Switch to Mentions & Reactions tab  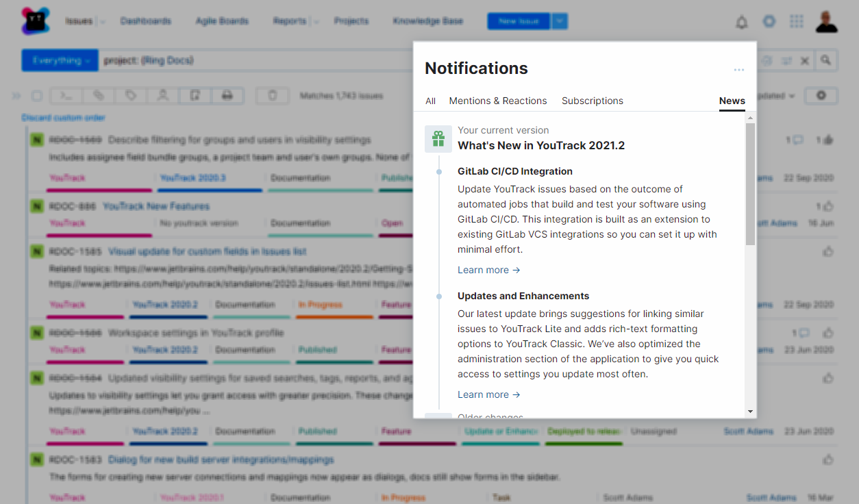pyautogui.click(x=498, y=101)
